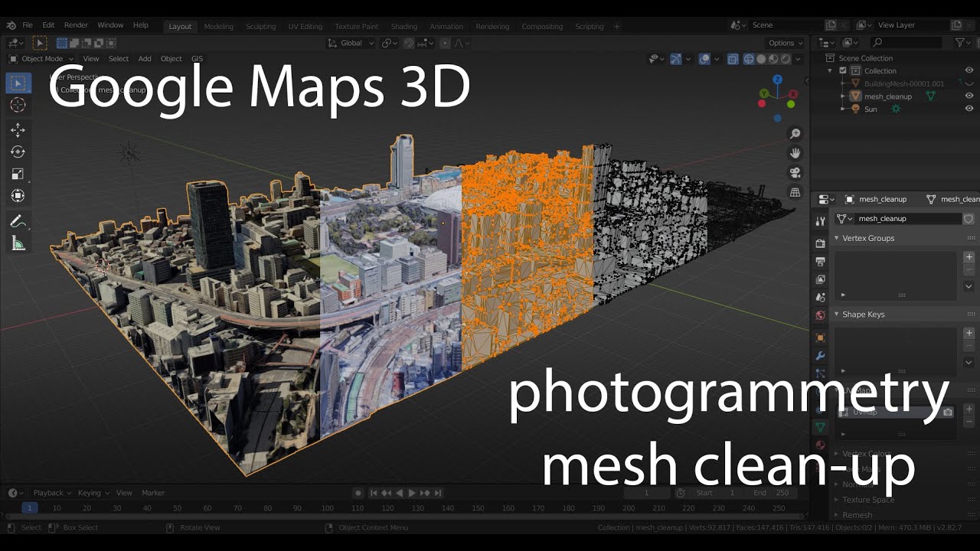
Task: Select mesh_cleanup in the outliner
Action: click(887, 96)
